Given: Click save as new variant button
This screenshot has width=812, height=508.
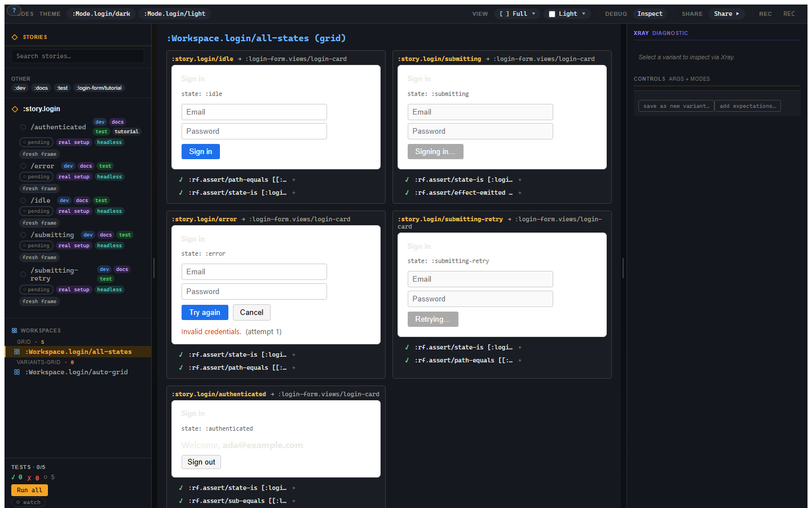Looking at the screenshot, I should (676, 106).
